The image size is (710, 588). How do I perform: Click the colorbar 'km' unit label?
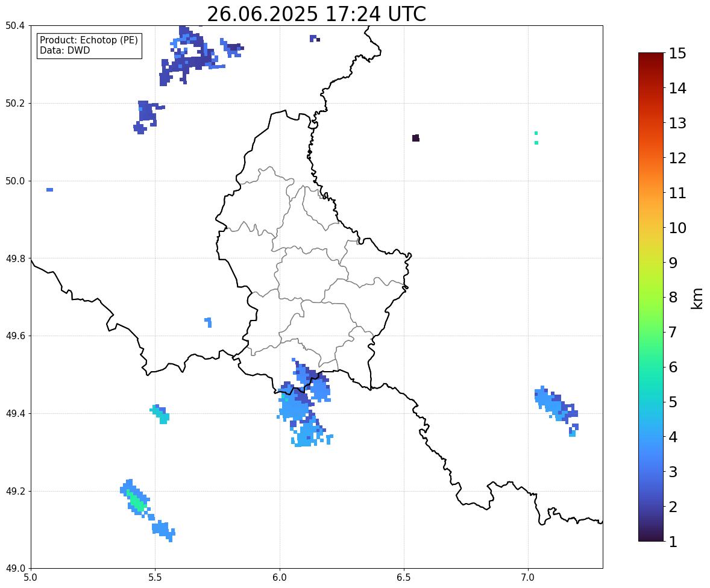click(697, 298)
